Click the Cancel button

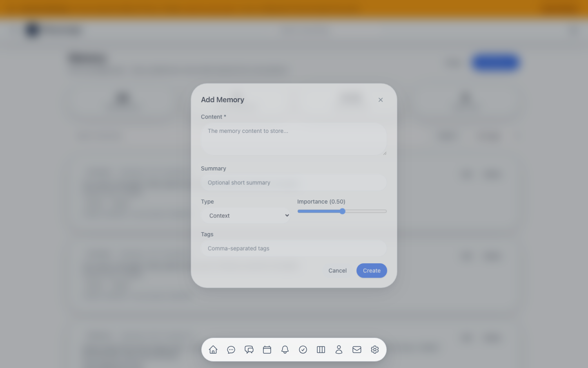tap(337, 270)
